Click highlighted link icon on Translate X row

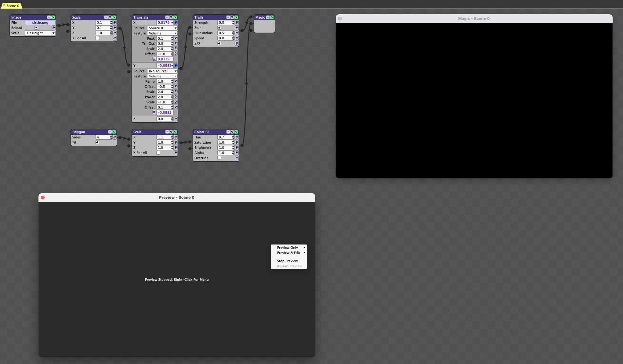tap(176, 23)
